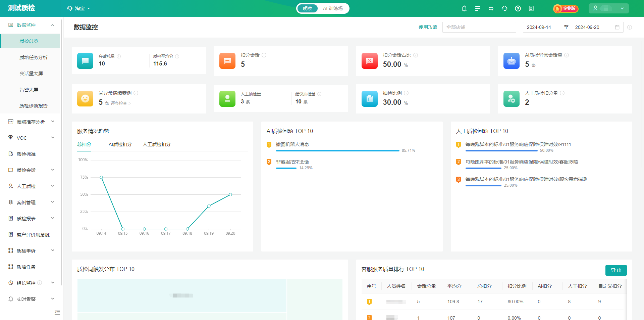Click the AI质检异常 robot icon
The width and height of the screenshot is (644, 320).
pyautogui.click(x=512, y=61)
